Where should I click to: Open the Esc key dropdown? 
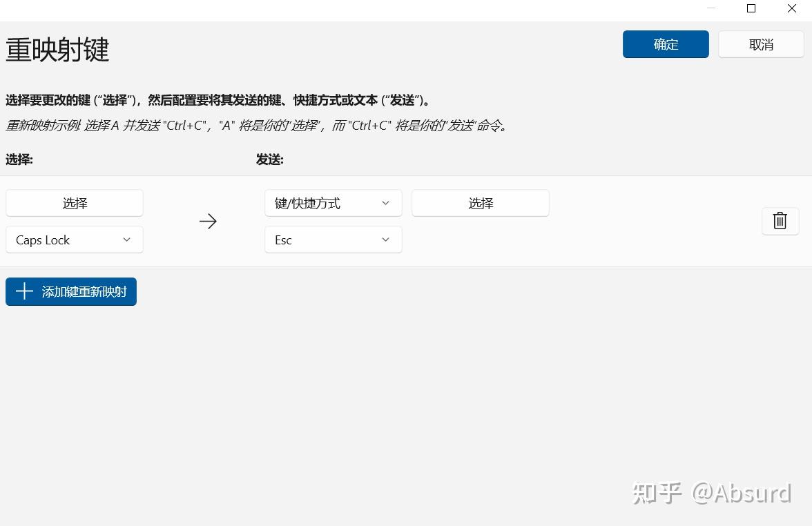click(x=333, y=240)
